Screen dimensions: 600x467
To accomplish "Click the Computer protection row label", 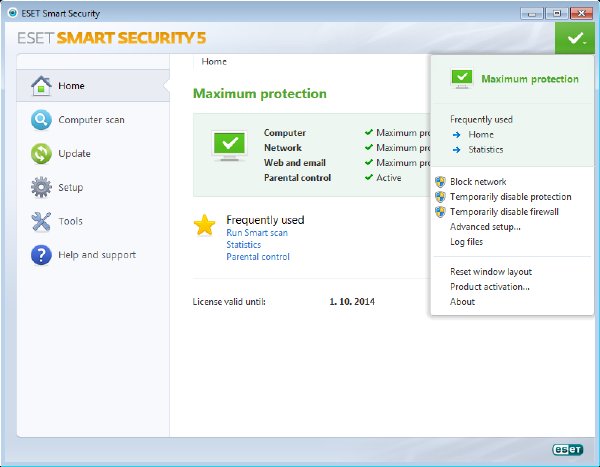I will coord(285,133).
